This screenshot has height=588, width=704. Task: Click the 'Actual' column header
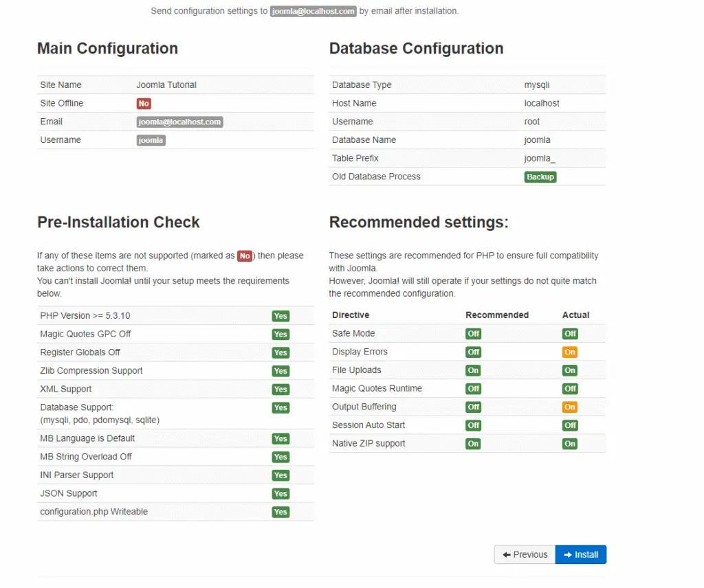coord(575,315)
